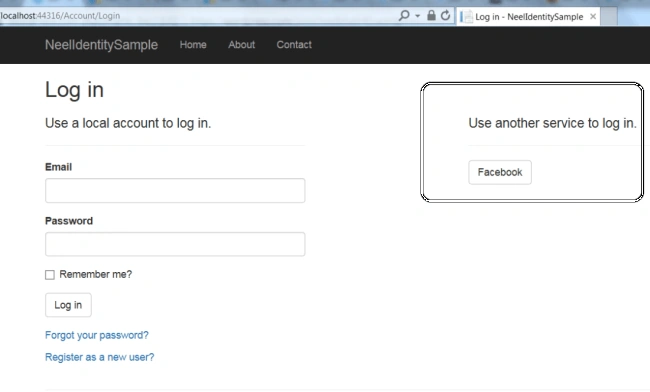The height and width of the screenshot is (392, 650).
Task: Click the 'Use another service to log in.' heading
Action: (x=552, y=123)
